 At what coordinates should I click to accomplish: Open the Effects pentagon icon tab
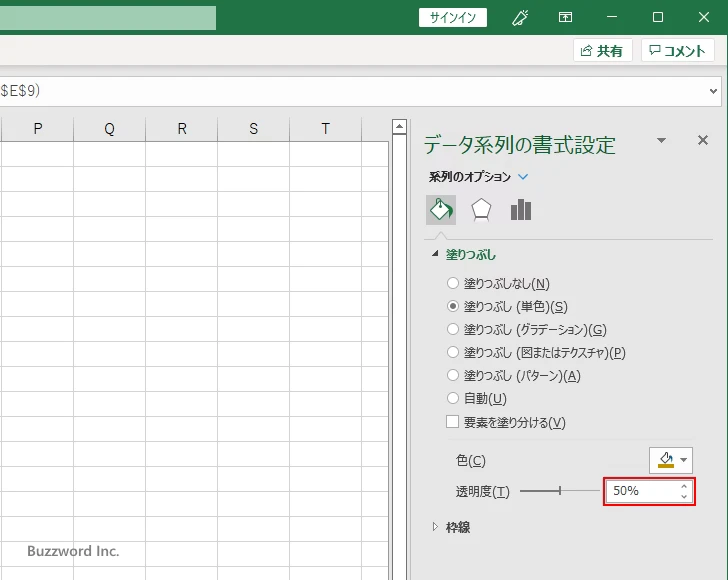[x=481, y=210]
